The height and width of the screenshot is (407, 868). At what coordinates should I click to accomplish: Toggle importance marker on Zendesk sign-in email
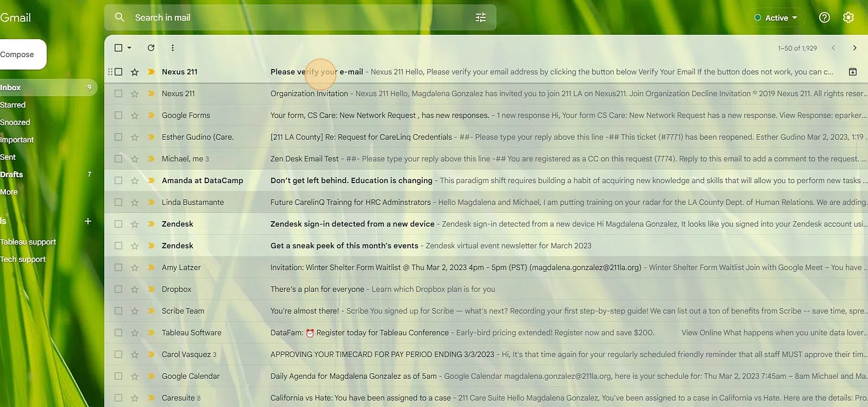point(151,224)
